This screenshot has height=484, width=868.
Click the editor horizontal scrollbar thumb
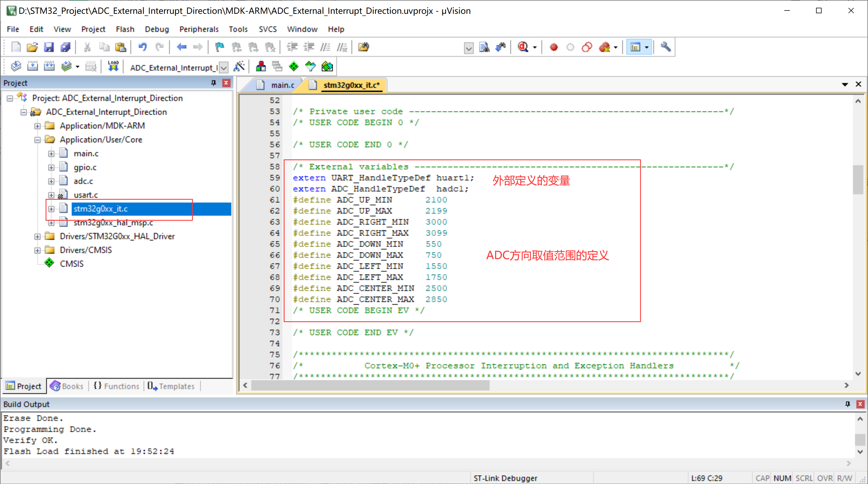(x=370, y=385)
